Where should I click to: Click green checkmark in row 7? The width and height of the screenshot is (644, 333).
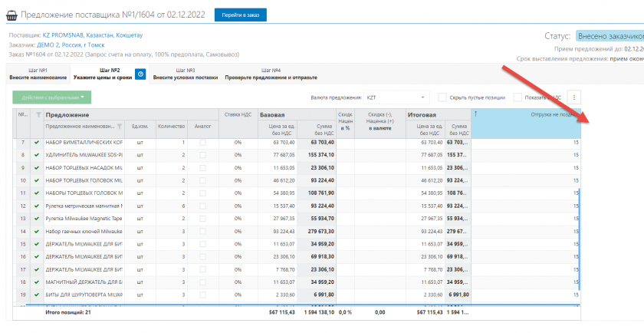click(36, 143)
